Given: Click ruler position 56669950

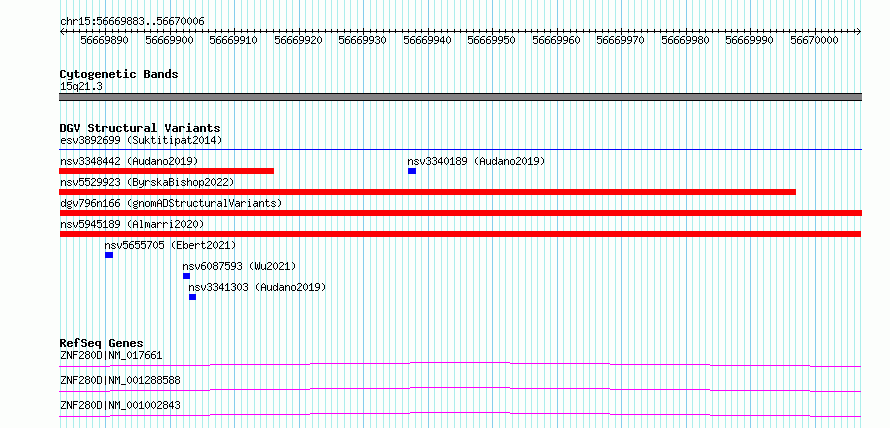Looking at the screenshot, I should click(492, 40).
